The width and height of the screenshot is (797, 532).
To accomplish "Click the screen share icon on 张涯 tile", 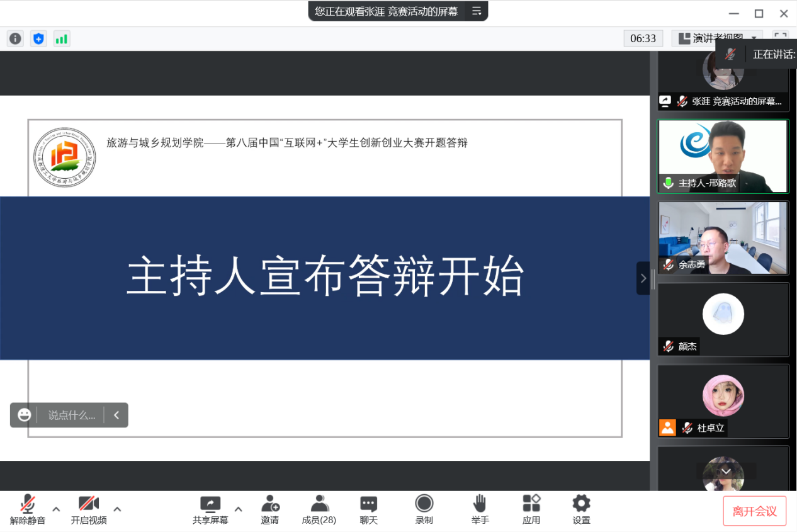I will point(665,101).
